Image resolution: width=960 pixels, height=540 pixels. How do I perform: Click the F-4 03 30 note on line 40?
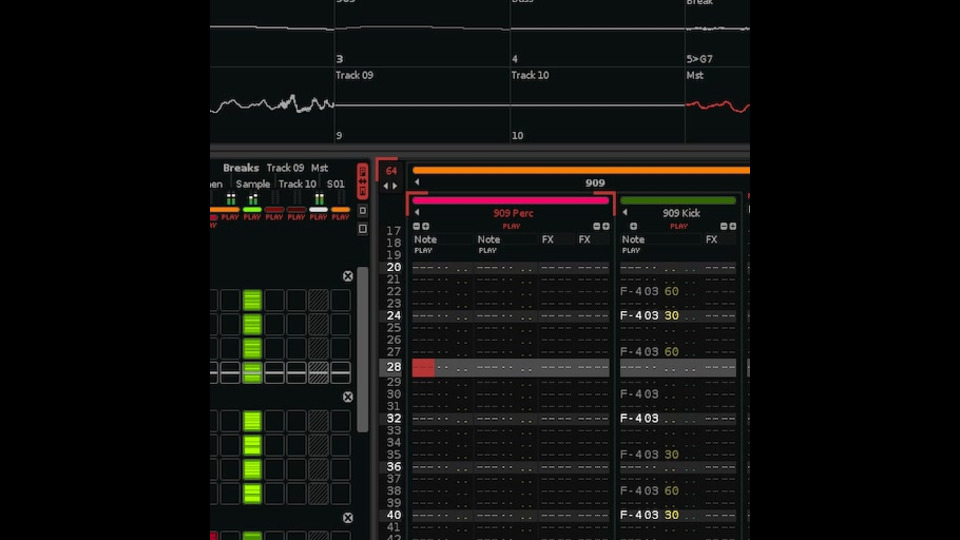pyautogui.click(x=649, y=515)
